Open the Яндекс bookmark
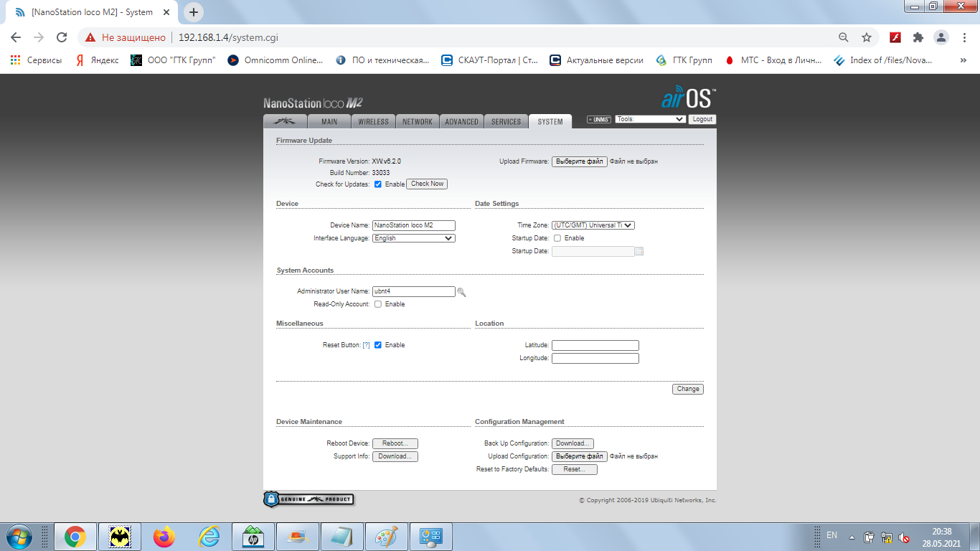The height and width of the screenshot is (551, 980). [98, 60]
